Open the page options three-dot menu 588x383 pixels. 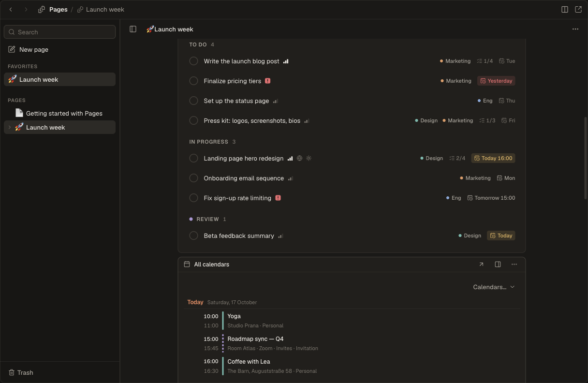(575, 29)
